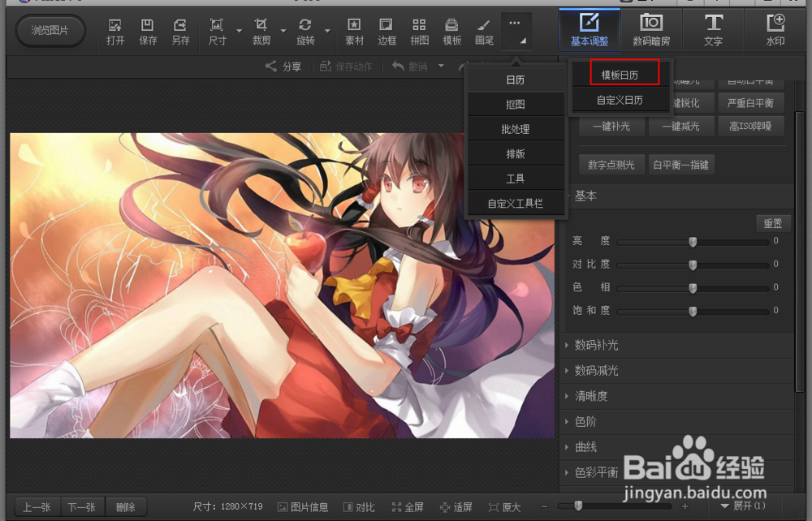The width and height of the screenshot is (812, 521).
Task: Select the 画笔 brush tool
Action: tap(484, 32)
